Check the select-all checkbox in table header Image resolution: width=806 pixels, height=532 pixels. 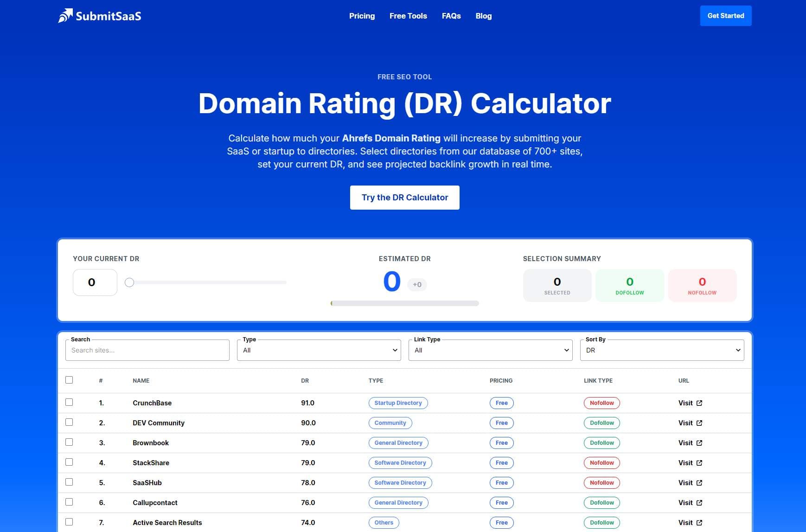70,380
